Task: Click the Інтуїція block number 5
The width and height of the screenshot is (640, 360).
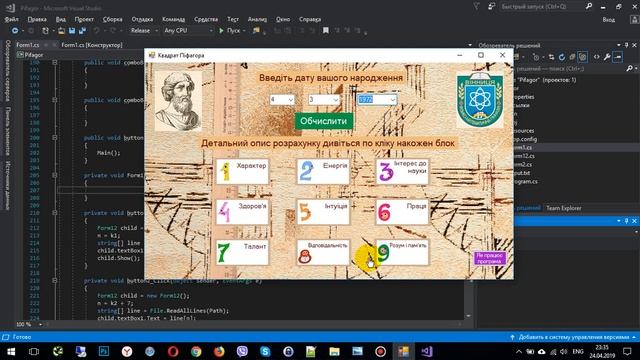Action: [323, 212]
